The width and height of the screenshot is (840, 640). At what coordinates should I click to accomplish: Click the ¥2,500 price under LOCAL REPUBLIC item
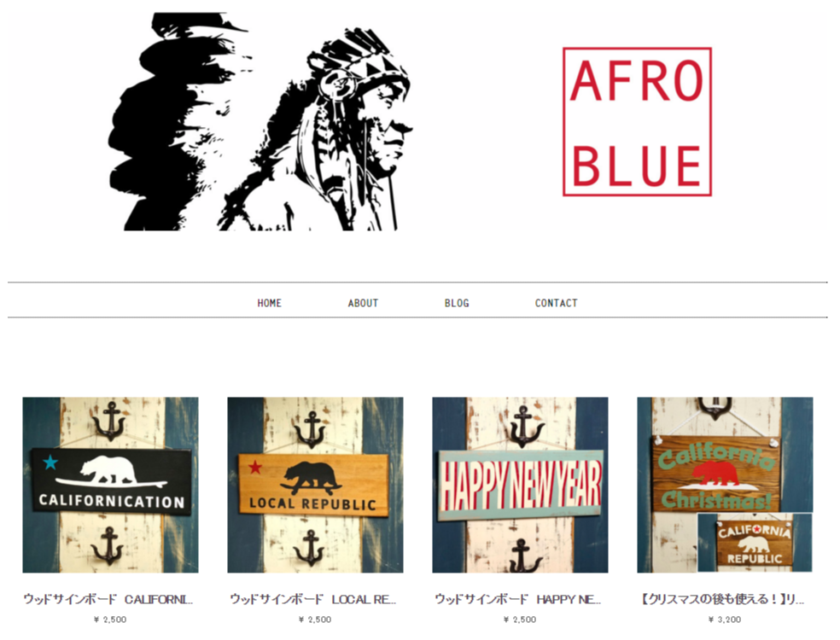315,620
